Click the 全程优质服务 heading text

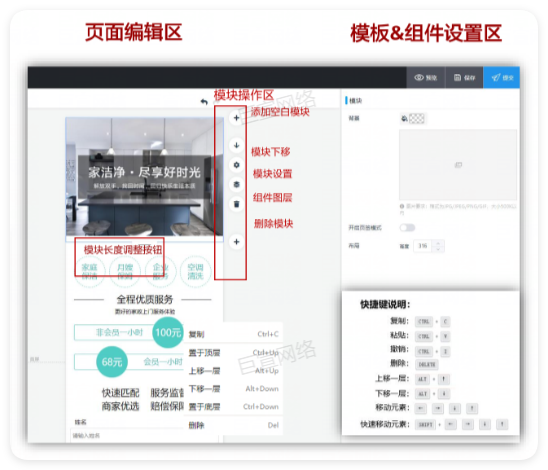click(145, 299)
